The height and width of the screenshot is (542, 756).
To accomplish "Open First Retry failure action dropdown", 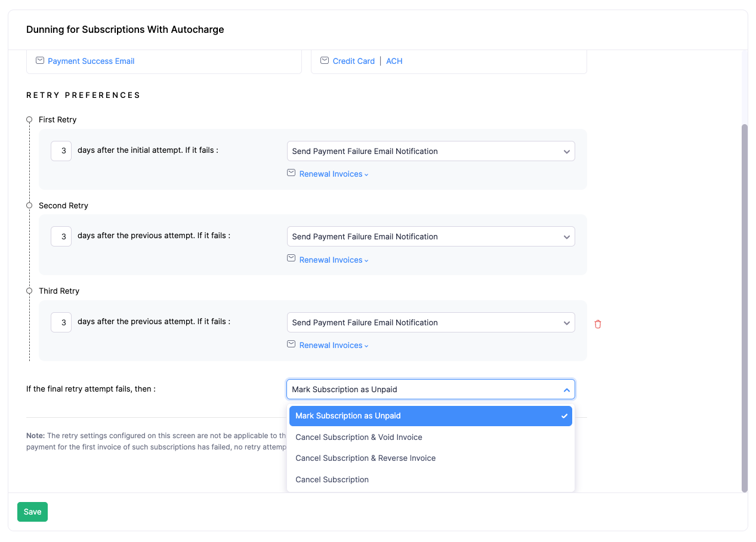I will [430, 151].
